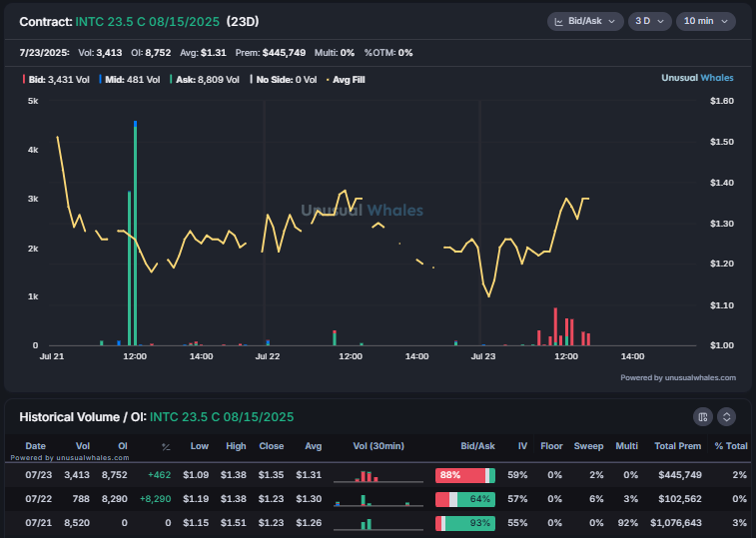The image size is (756, 538).
Task: Click the chart icon in Bid/Ask button
Action: click(559, 22)
